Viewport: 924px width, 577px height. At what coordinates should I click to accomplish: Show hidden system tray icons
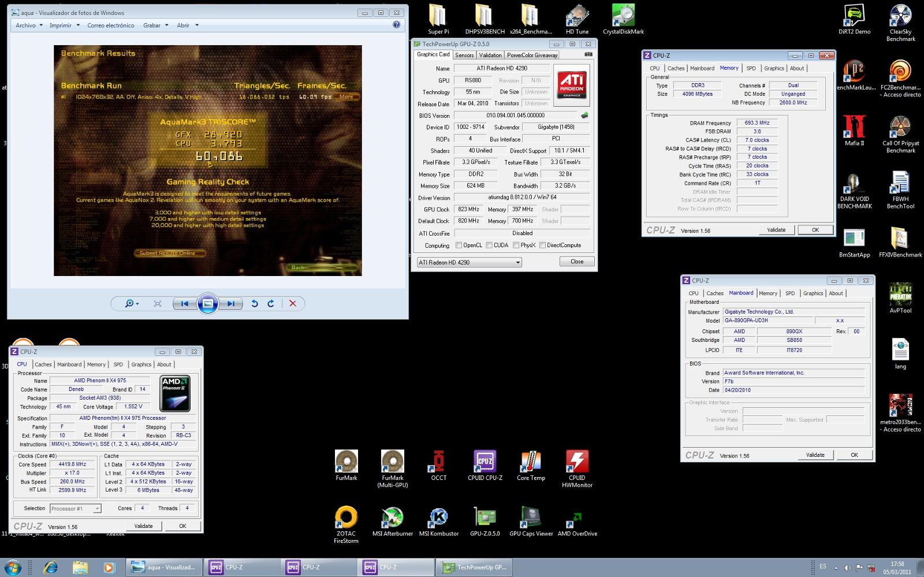(x=836, y=568)
